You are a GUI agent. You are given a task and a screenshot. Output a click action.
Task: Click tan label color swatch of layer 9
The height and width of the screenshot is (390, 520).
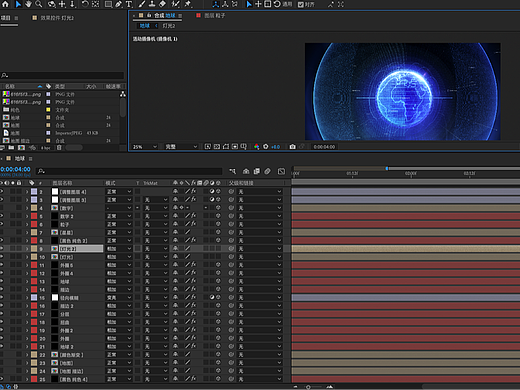pyautogui.click(x=34, y=249)
